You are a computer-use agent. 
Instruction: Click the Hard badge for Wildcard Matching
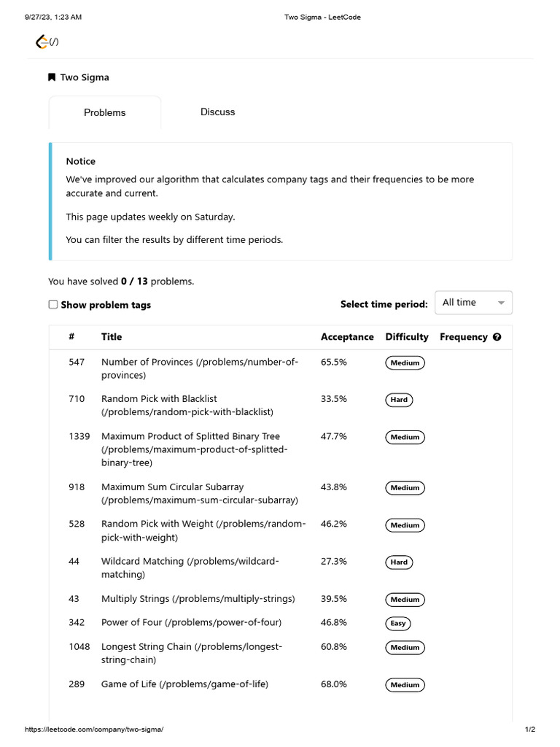tap(399, 562)
